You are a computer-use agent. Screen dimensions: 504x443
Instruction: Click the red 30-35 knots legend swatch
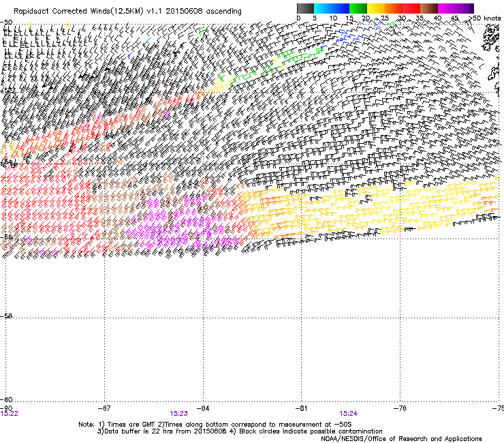coord(411,8)
